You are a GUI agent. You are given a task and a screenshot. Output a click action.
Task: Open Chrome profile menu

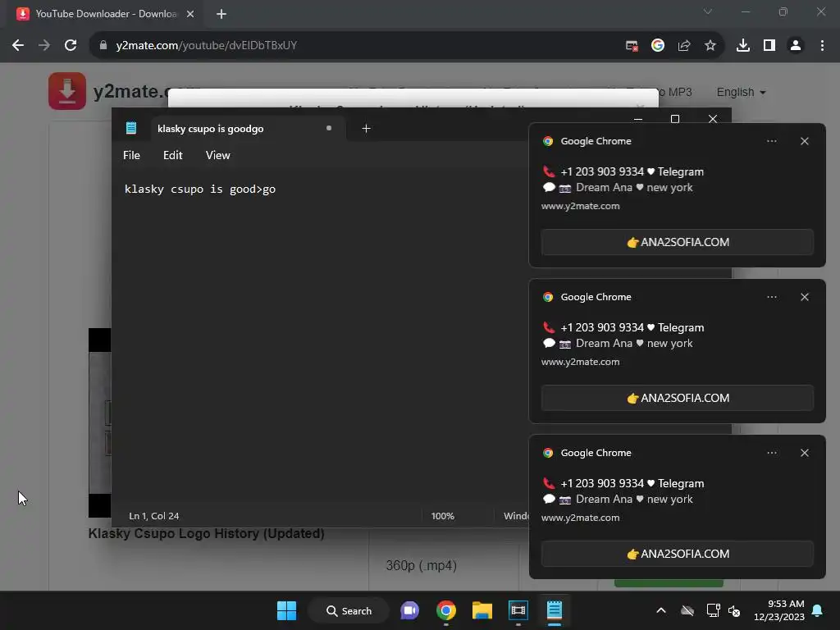796,46
